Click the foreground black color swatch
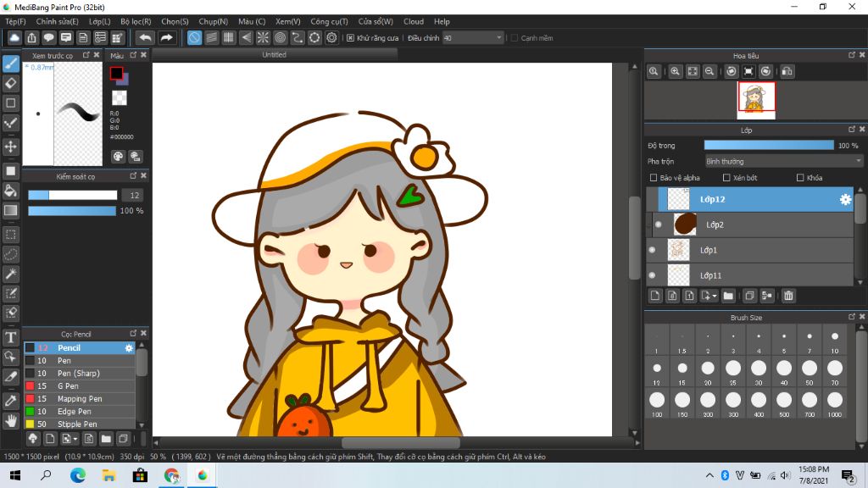The image size is (868, 488). tap(116, 73)
